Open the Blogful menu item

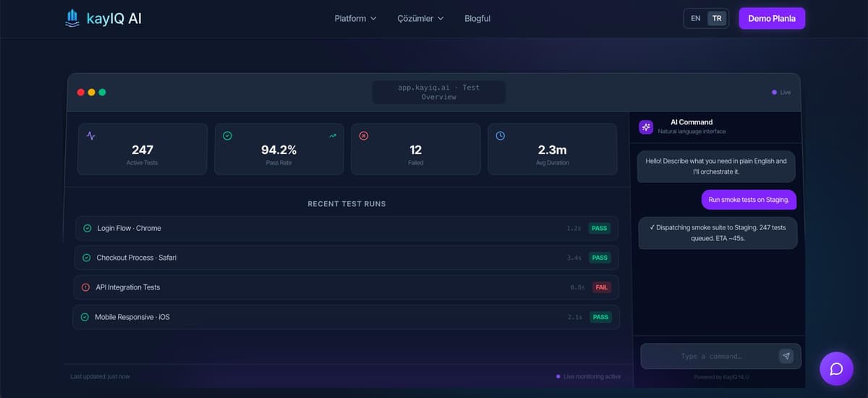click(x=477, y=18)
